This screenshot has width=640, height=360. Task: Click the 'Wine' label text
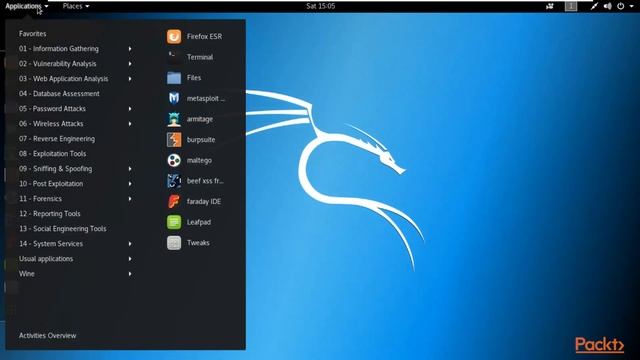[27, 274]
